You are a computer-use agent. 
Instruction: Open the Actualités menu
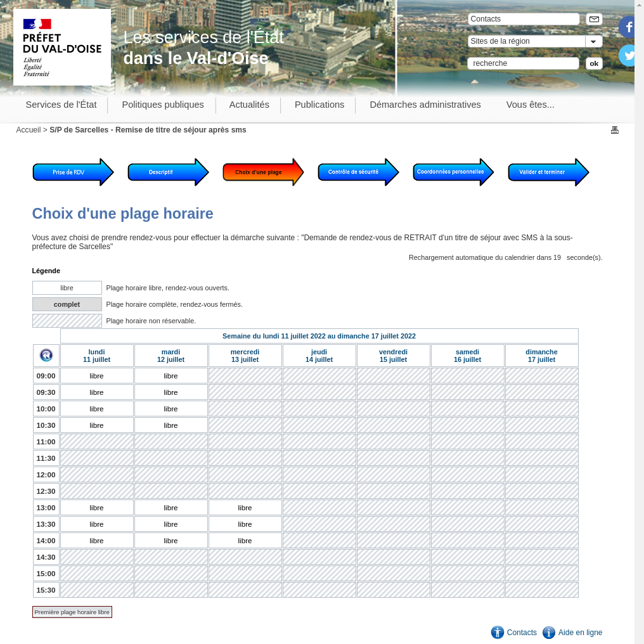pos(249,105)
